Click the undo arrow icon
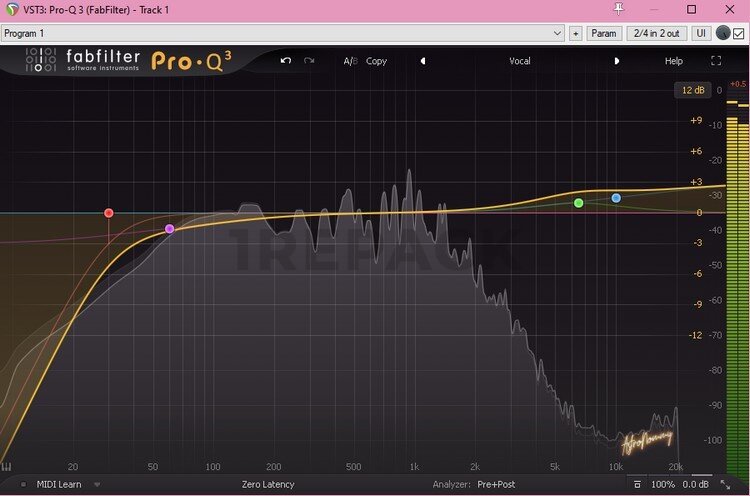 click(x=286, y=61)
